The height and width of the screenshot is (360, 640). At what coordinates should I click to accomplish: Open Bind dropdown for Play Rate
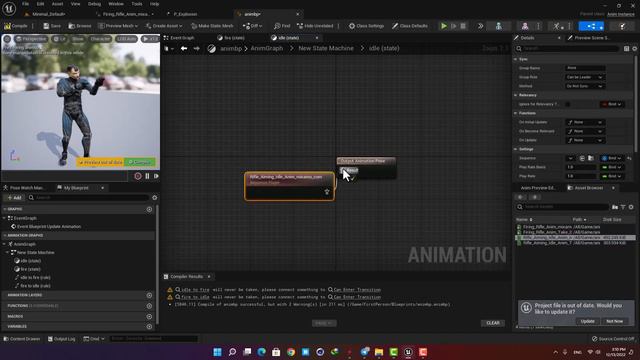pos(612,176)
